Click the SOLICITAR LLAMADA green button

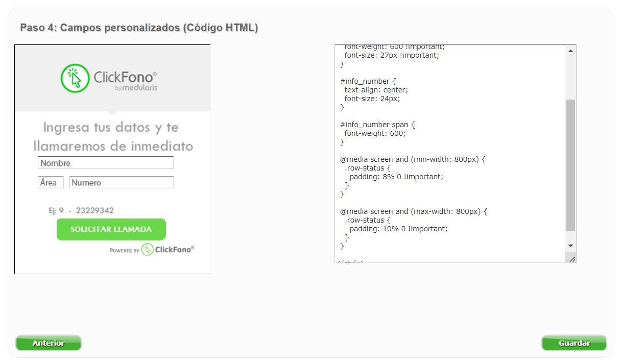[x=111, y=229]
